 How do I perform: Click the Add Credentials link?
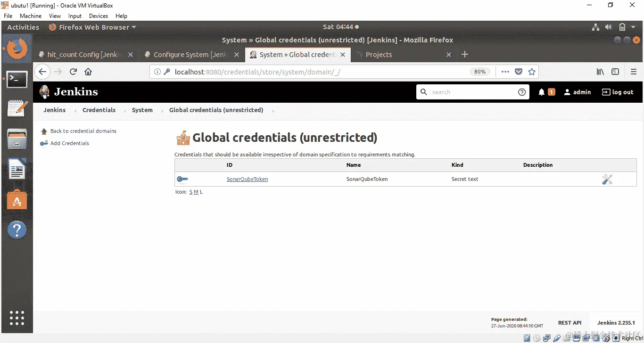coord(69,143)
